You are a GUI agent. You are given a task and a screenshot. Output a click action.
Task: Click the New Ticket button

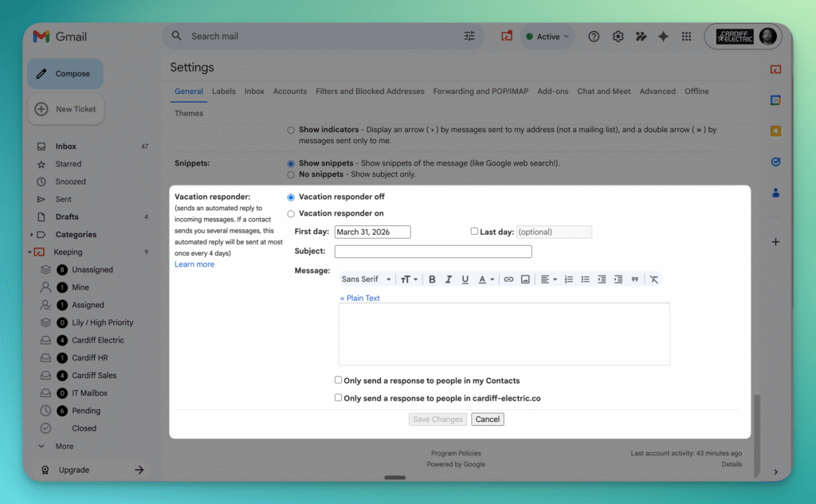[x=65, y=109]
